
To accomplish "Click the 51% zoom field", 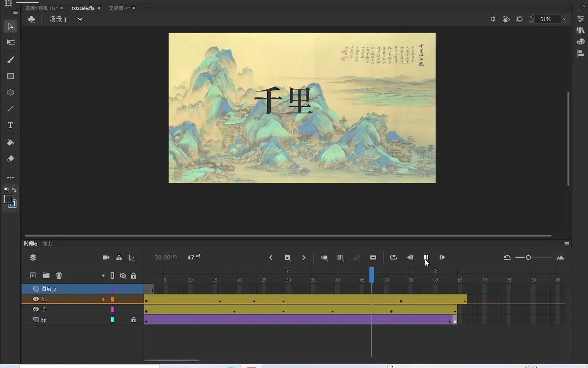I will coord(547,19).
